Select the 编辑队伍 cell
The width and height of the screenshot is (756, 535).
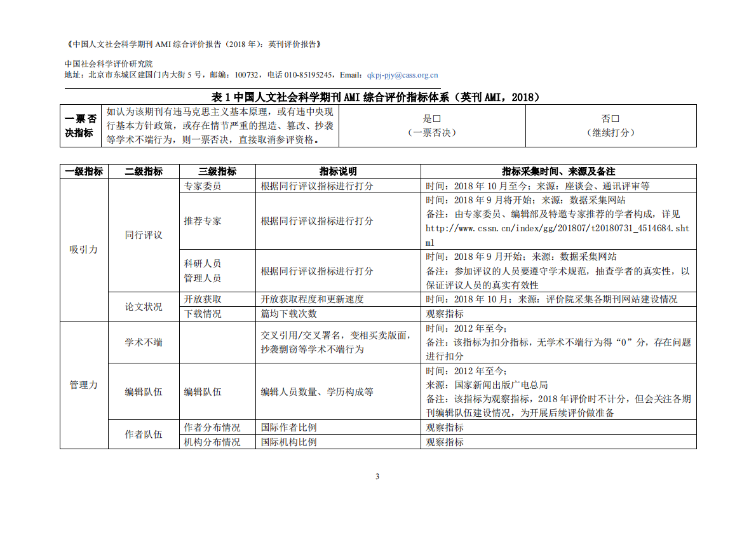click(x=143, y=392)
